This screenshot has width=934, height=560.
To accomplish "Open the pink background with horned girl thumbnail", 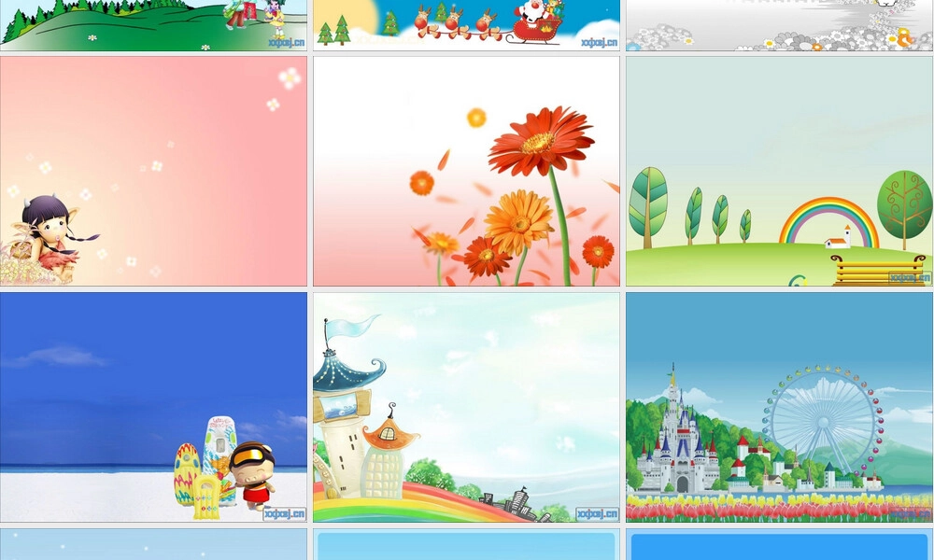I will point(154,172).
